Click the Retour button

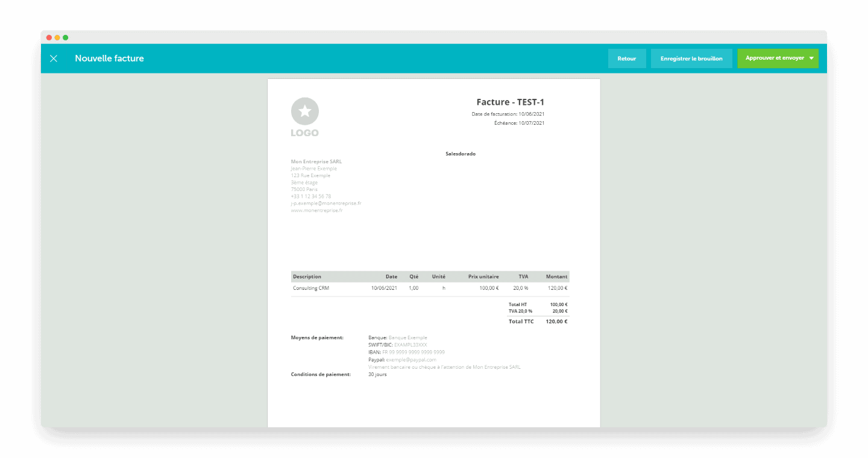(627, 58)
